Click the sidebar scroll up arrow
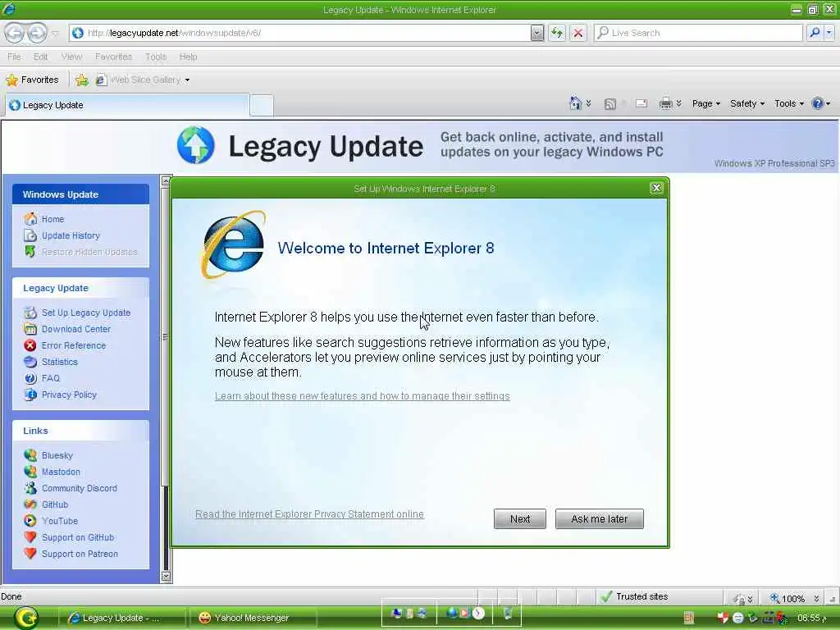Image resolution: width=840 pixels, height=630 pixels. 166,180
